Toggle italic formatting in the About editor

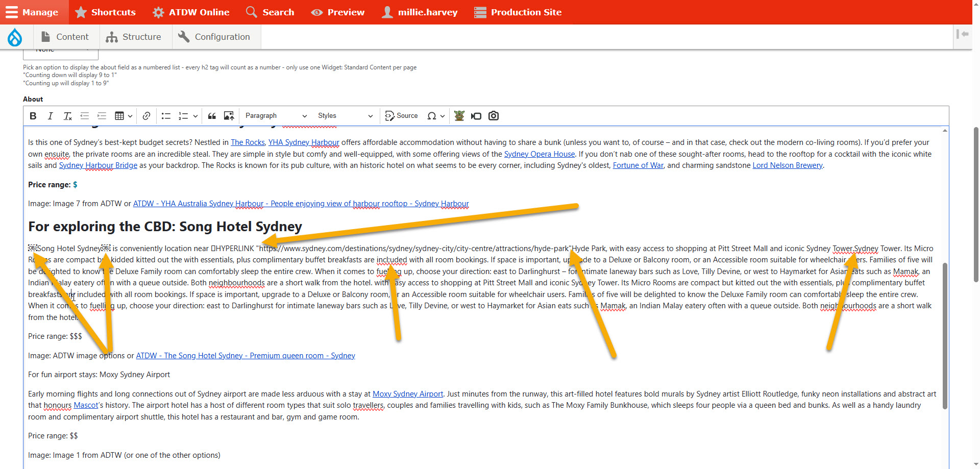tap(50, 116)
